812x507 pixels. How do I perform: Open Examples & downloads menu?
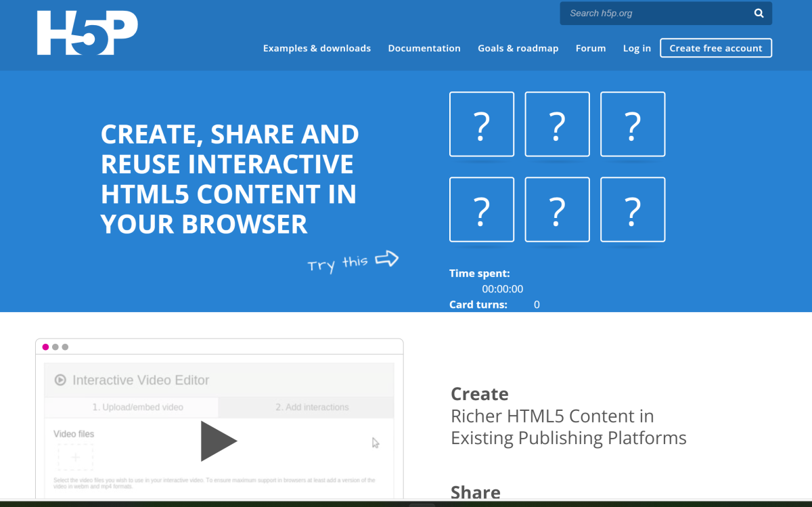click(317, 48)
